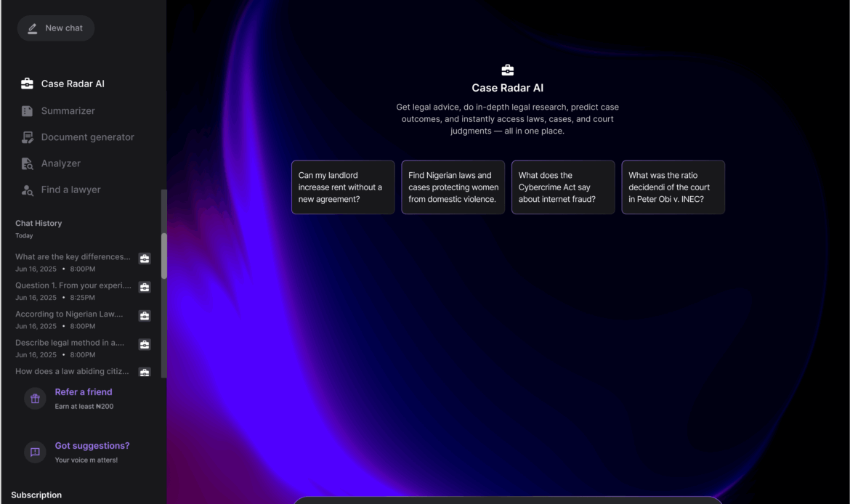850x504 pixels.
Task: Click the Document generator icon
Action: click(x=27, y=137)
